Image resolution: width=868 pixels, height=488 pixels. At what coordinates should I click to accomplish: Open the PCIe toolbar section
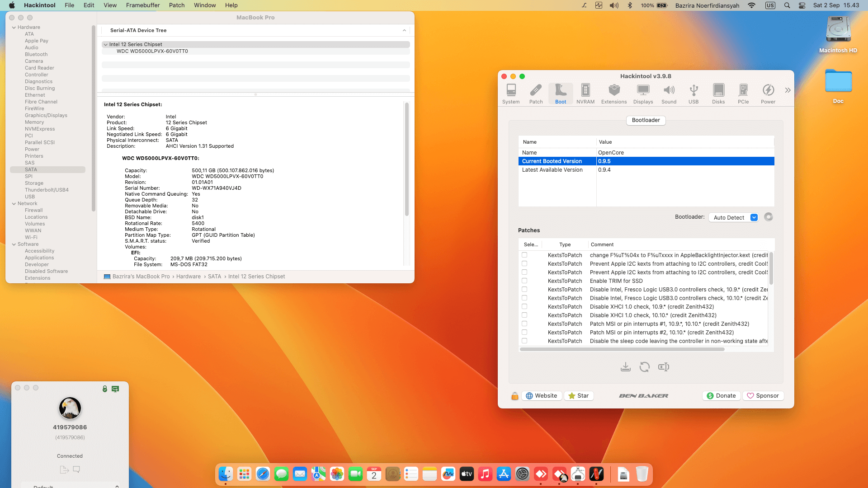coord(743,94)
